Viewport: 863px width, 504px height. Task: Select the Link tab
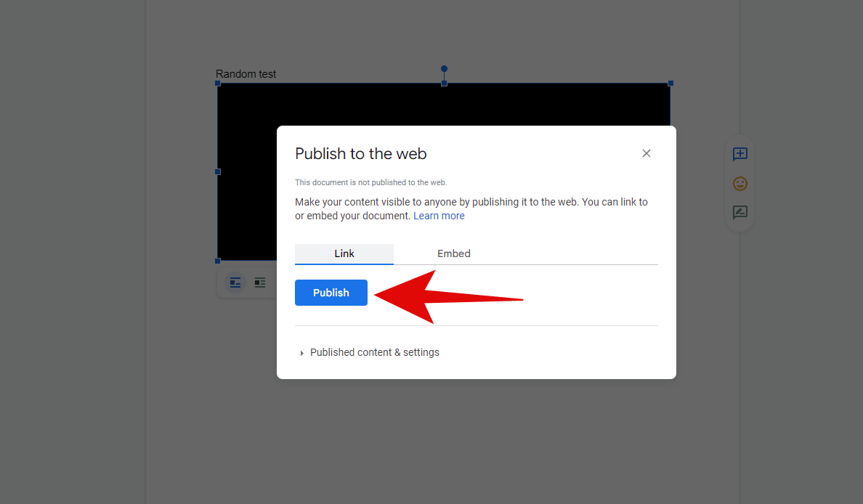click(344, 253)
